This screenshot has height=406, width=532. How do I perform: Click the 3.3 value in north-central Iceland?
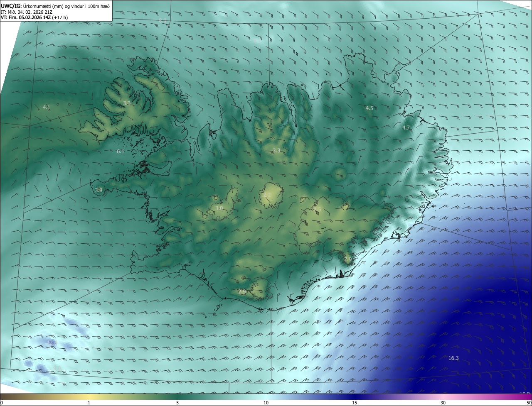pyautogui.click(x=276, y=150)
